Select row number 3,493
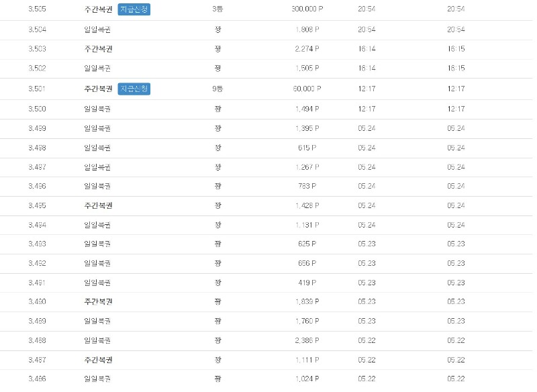Viewport: 537px width, 392px height. pyautogui.click(x=37, y=244)
